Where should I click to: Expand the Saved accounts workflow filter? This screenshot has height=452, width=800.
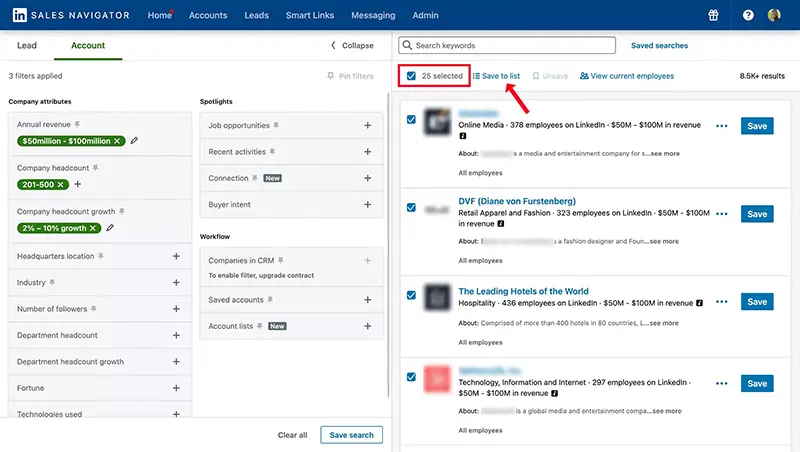367,299
